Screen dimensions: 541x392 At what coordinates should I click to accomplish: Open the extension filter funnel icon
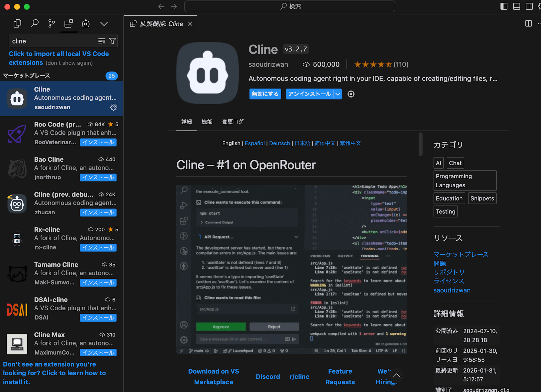(113, 41)
